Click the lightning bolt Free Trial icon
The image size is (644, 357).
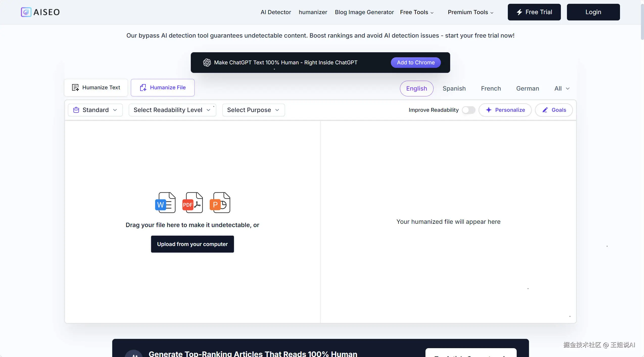tap(519, 12)
